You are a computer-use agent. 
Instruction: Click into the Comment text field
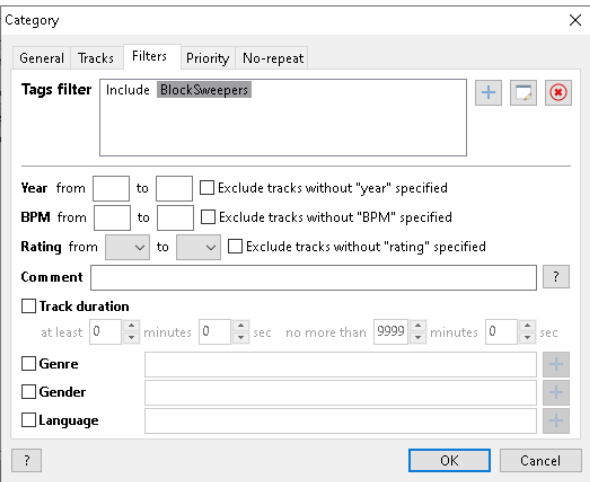click(313, 277)
